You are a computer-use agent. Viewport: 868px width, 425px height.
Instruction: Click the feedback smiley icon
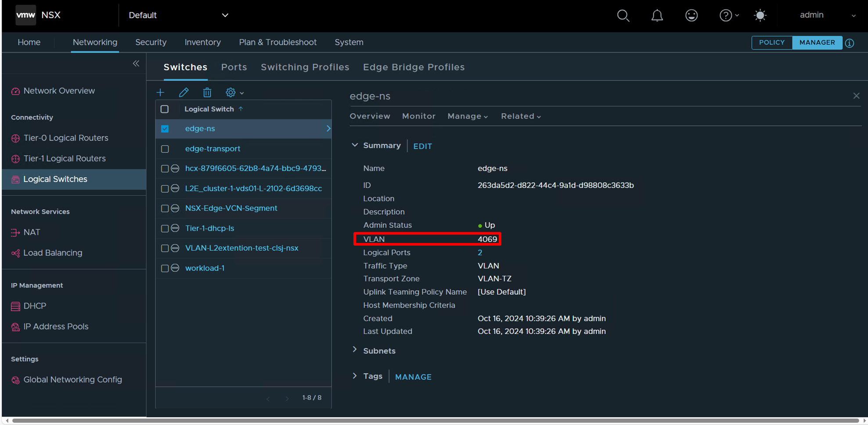692,15
